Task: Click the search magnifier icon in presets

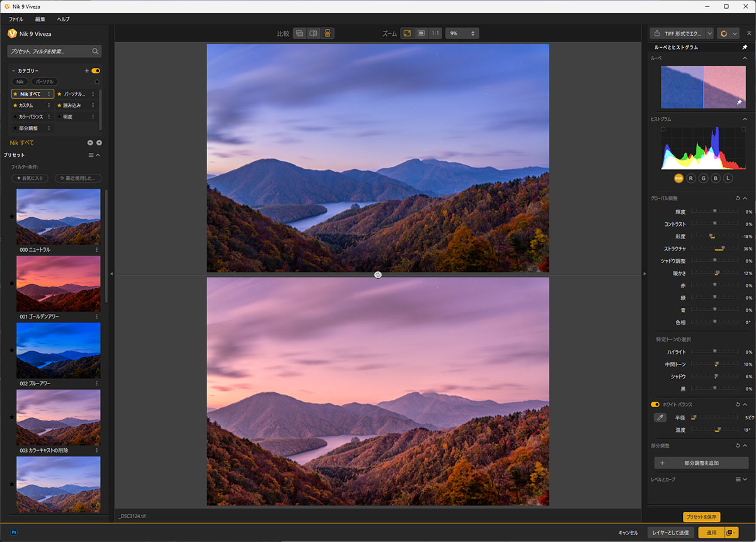Action: (x=95, y=52)
